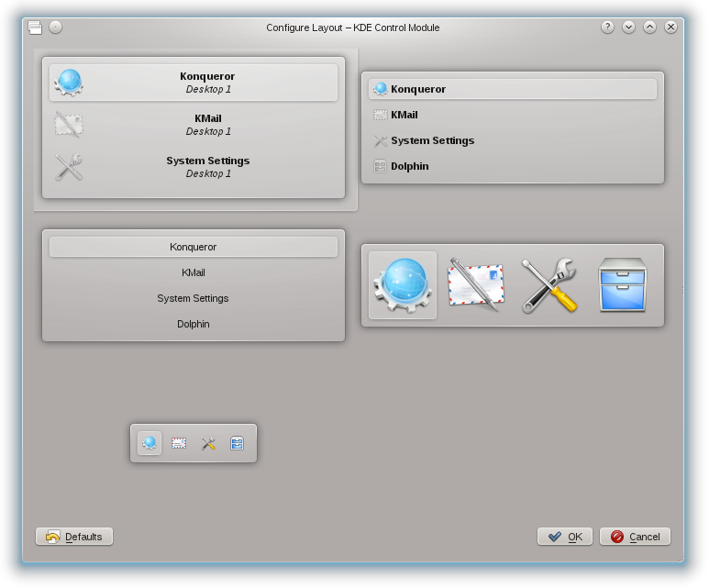The height and width of the screenshot is (588, 709).
Task: Click KMail icon in bold compact list
Action: click(381, 115)
